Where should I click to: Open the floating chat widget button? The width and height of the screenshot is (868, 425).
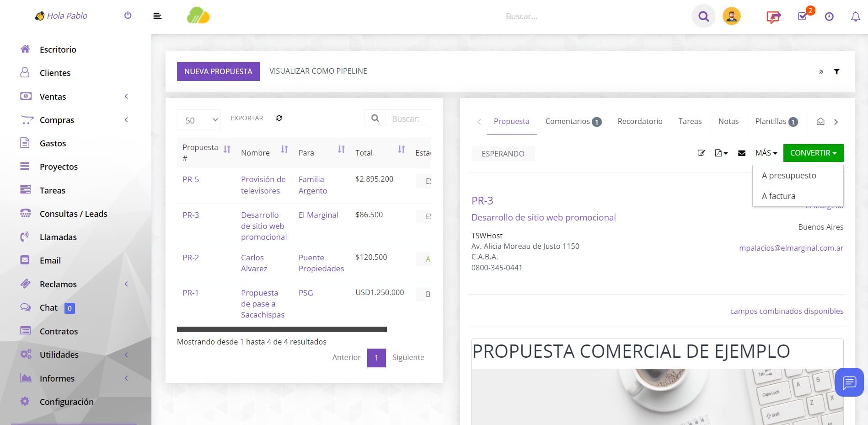[x=849, y=382]
